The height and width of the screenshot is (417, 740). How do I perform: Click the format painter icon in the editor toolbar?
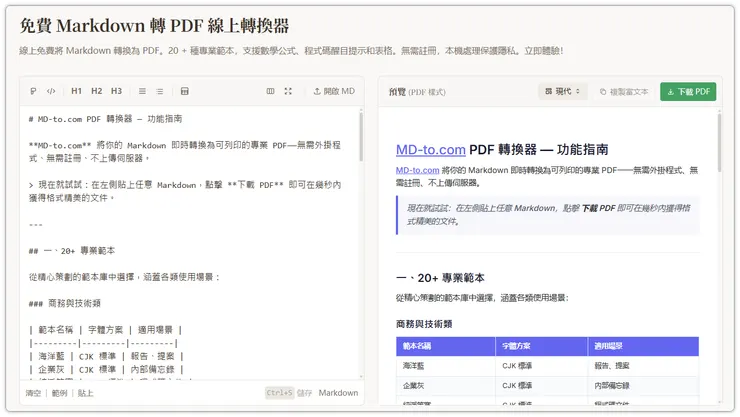tap(33, 91)
